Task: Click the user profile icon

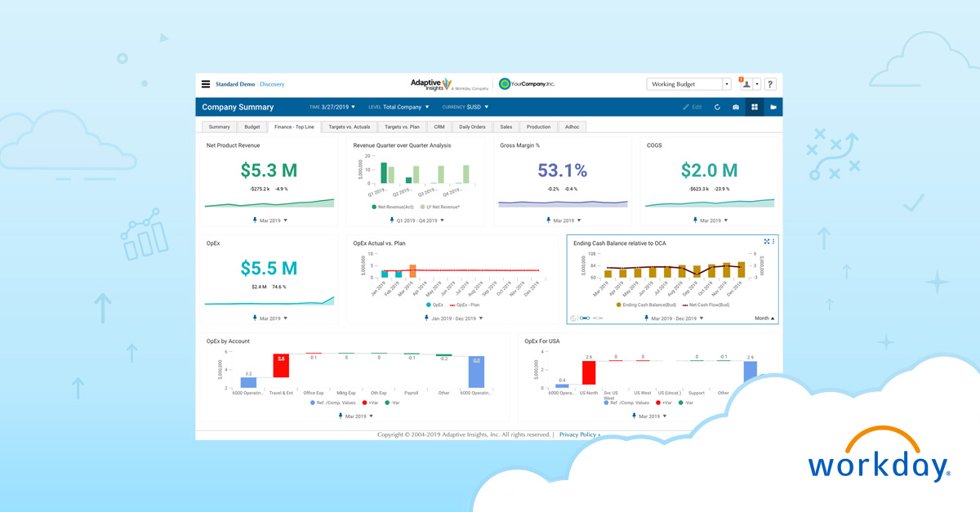Action: tap(746, 84)
